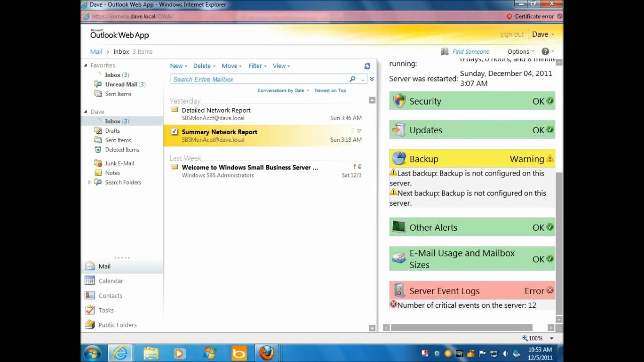Image resolution: width=644 pixels, height=362 pixels.
Task: Open the Dave user dropdown
Action: pos(543,34)
